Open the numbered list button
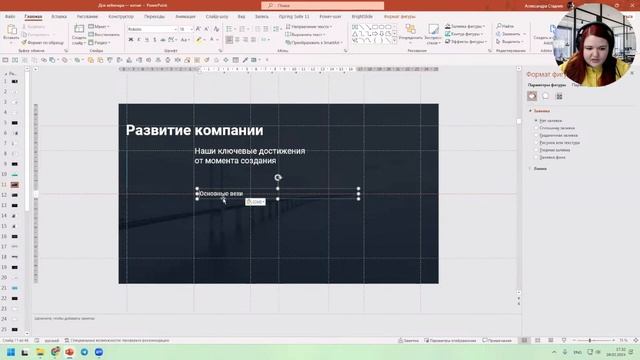 (242, 29)
